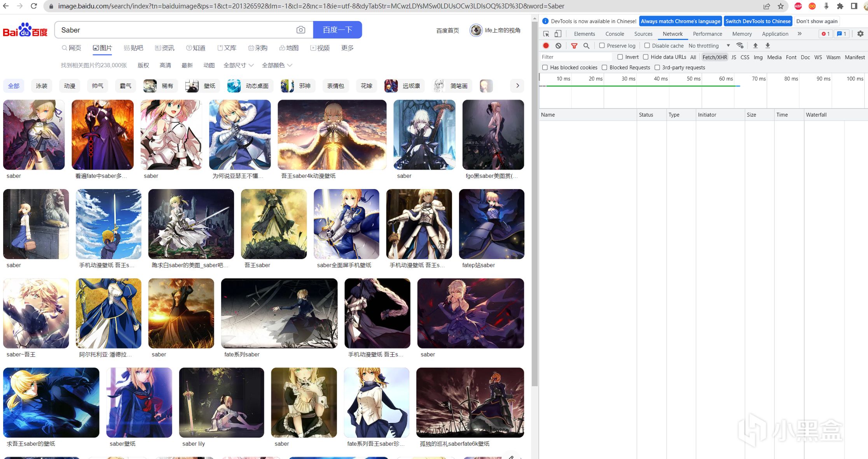
Task: Enable the Preserve log checkbox
Action: click(x=602, y=46)
